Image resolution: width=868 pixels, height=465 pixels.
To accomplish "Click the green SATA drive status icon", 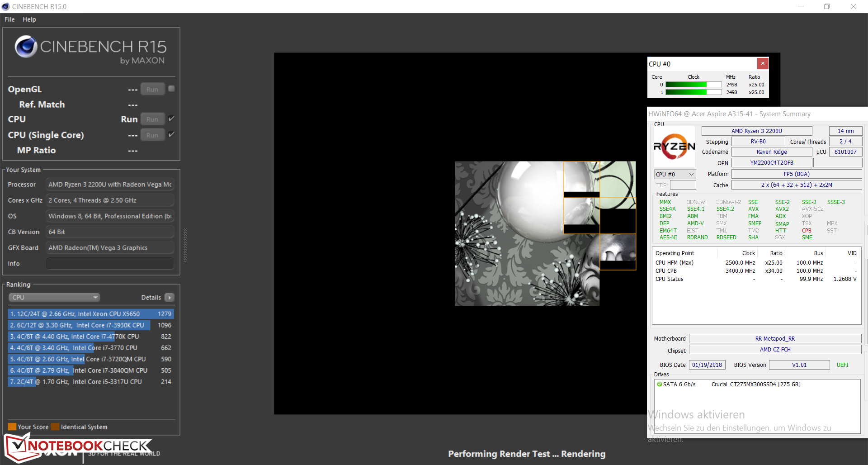I will 660,384.
